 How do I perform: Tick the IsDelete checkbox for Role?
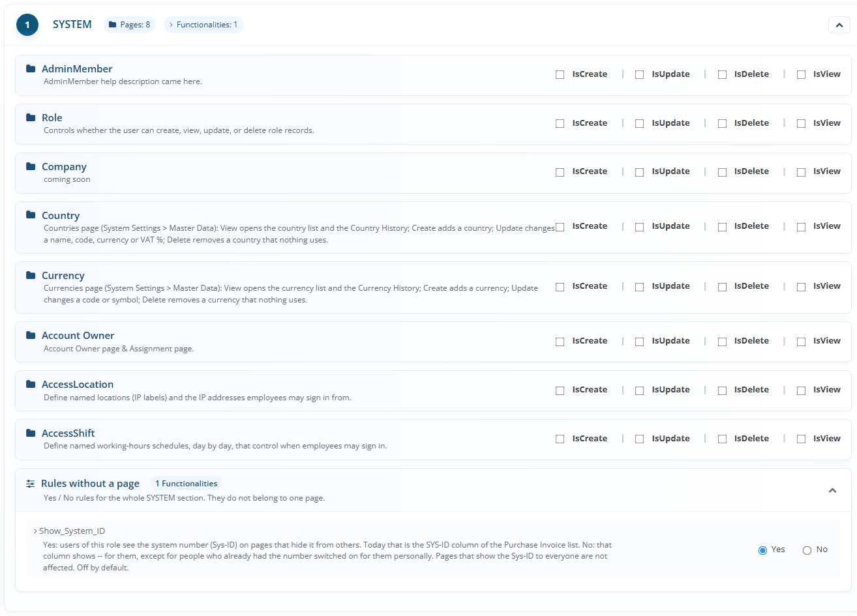[722, 123]
